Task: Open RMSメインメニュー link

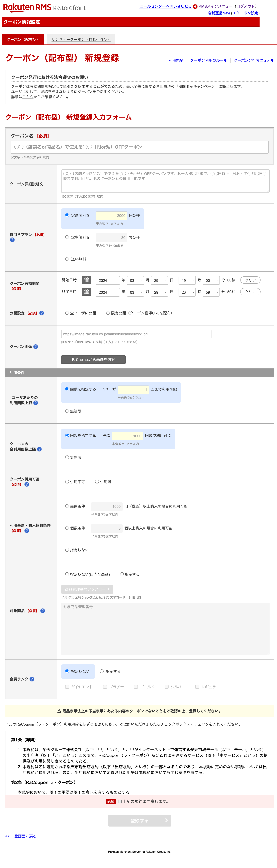Action: [215, 6]
